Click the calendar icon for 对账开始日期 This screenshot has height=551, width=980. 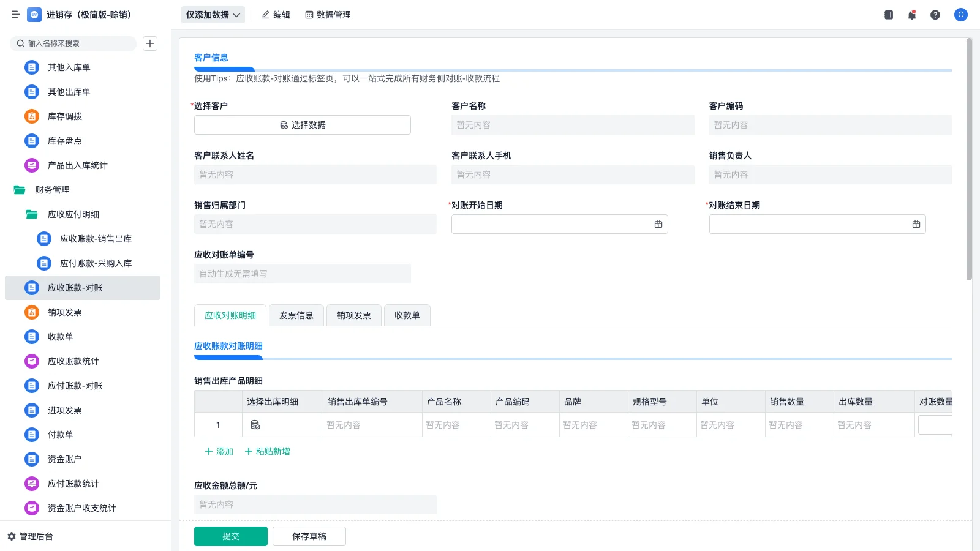click(658, 224)
